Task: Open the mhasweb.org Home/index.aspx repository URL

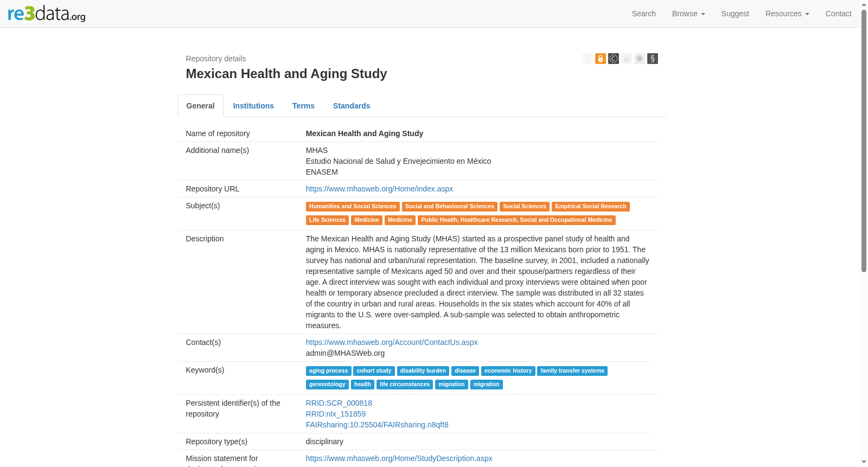Action: 379,189
